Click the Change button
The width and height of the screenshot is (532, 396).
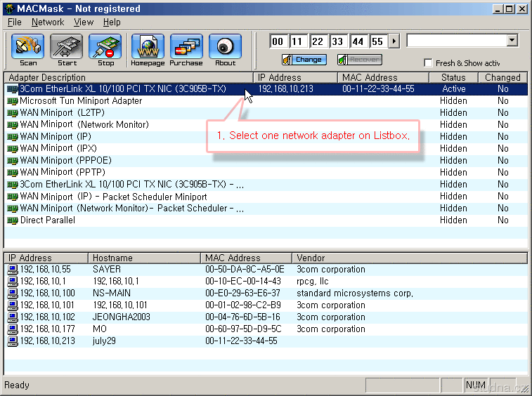click(304, 60)
